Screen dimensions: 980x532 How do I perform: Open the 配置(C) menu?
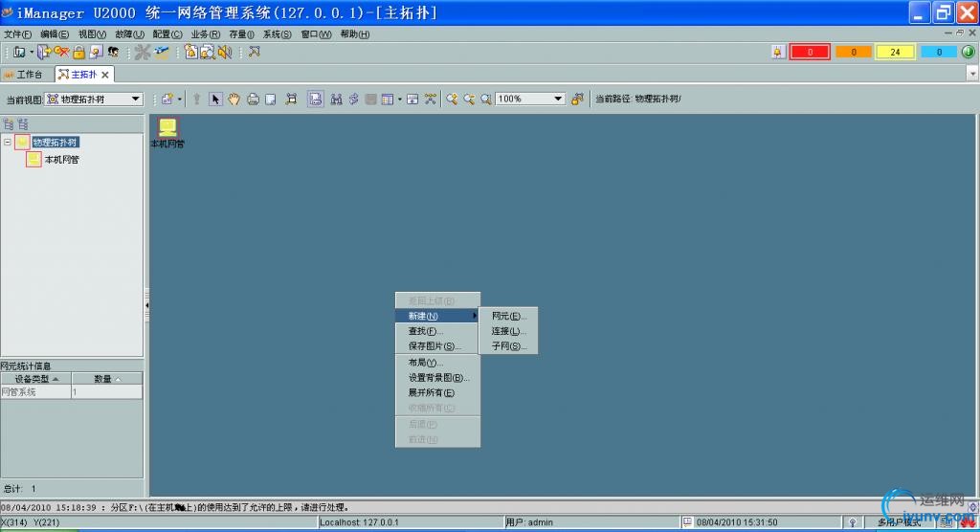pos(167,34)
